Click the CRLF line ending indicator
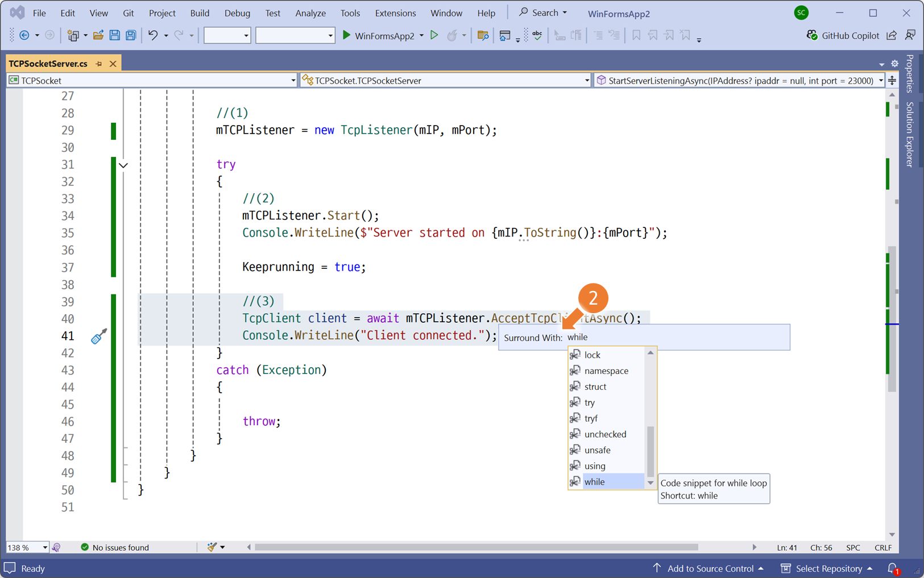The image size is (924, 578). pos(883,547)
